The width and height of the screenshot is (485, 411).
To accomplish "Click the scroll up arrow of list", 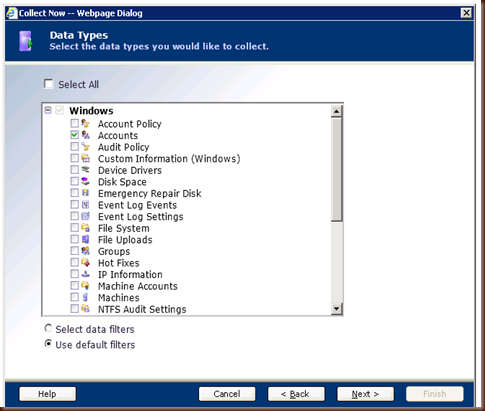I will click(x=336, y=111).
